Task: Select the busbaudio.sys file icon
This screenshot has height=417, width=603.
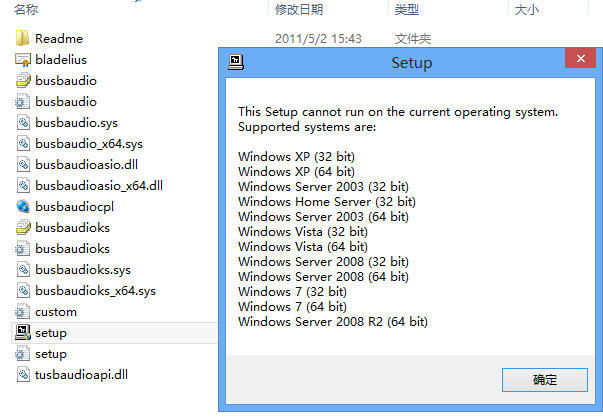Action: click(x=23, y=123)
